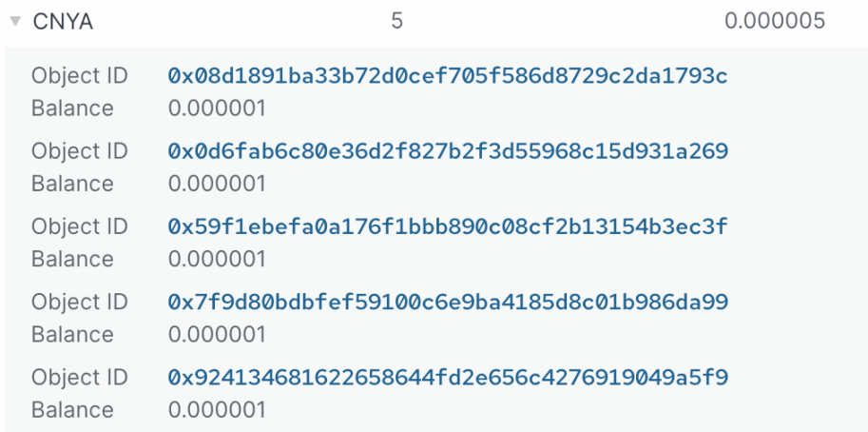The width and height of the screenshot is (868, 432).
Task: Click balance value under object 0x59f1ebef
Action: (217, 259)
